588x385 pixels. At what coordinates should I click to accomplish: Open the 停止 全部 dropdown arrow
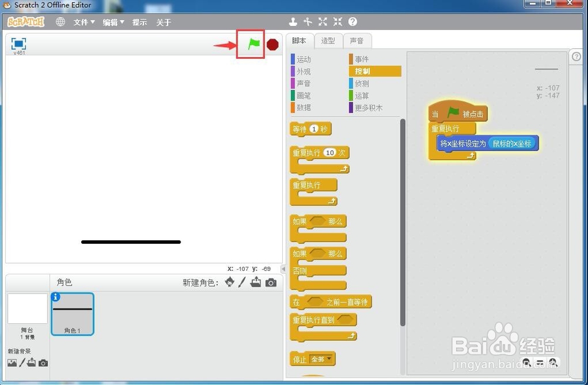click(329, 359)
